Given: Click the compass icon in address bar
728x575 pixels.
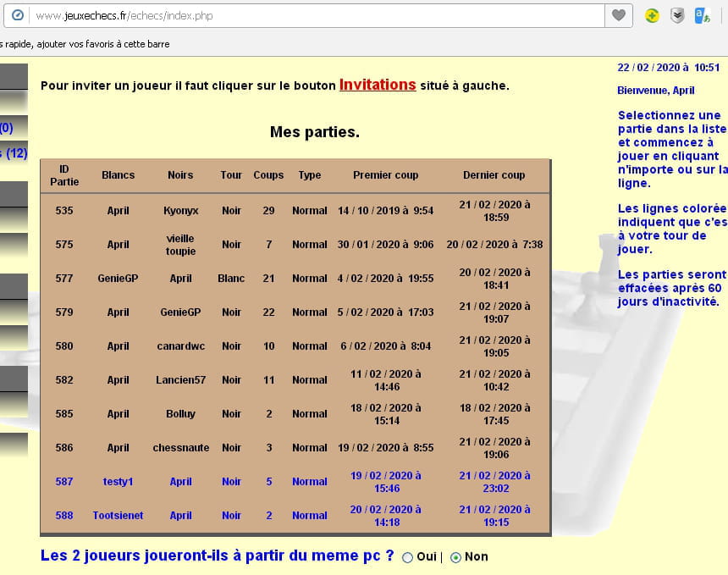Looking at the screenshot, I should pos(18,15).
